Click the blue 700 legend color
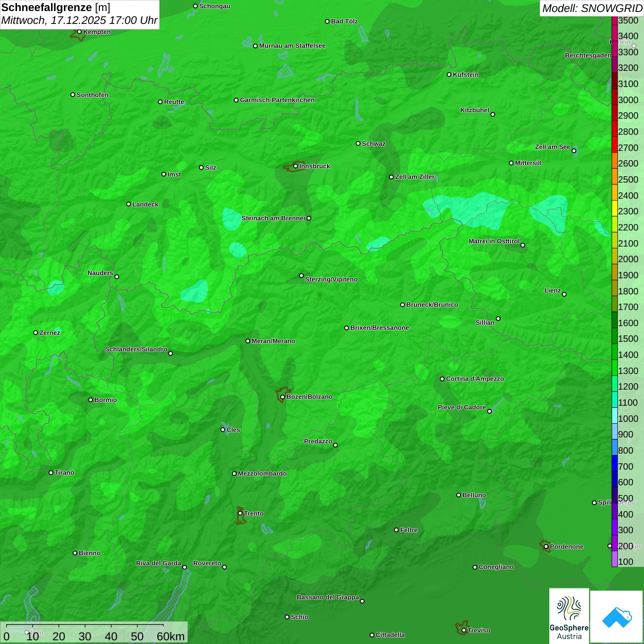Image resolution: width=644 pixels, height=644 pixels. (615, 463)
